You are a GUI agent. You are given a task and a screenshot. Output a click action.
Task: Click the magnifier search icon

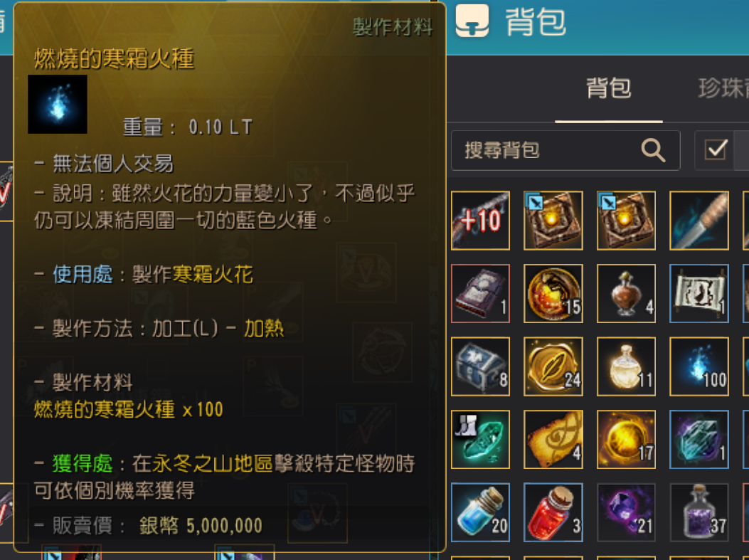653,150
